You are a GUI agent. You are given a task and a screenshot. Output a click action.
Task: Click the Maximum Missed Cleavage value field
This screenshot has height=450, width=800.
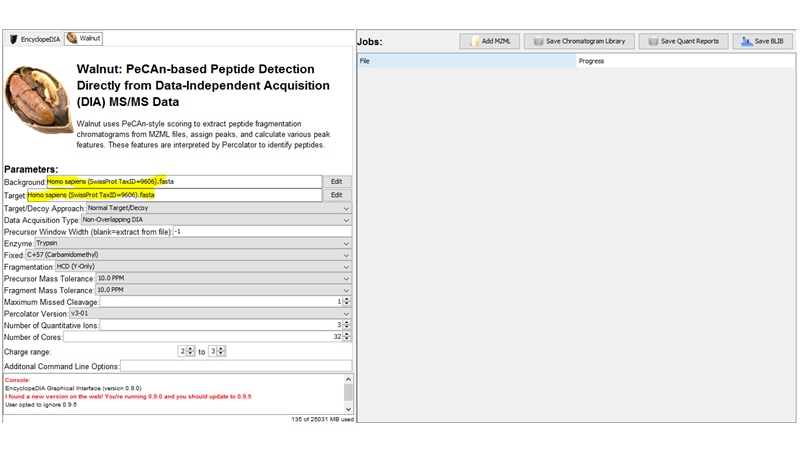coord(221,302)
